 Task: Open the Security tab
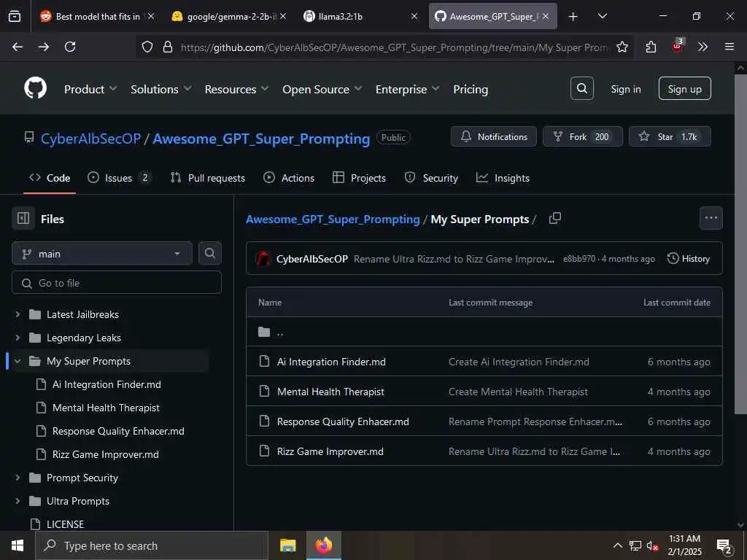(431, 178)
